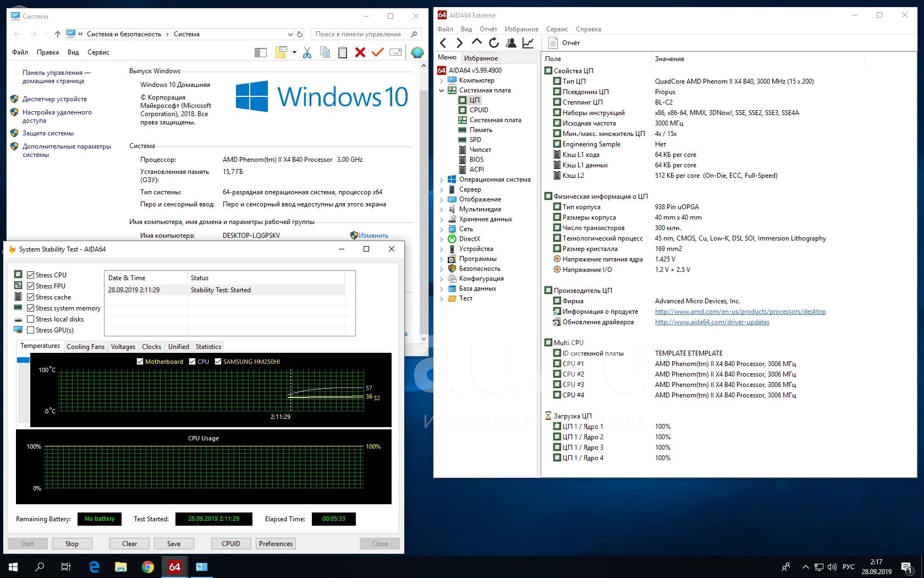Click Stop button in stability test
The image size is (924, 578).
tap(72, 544)
